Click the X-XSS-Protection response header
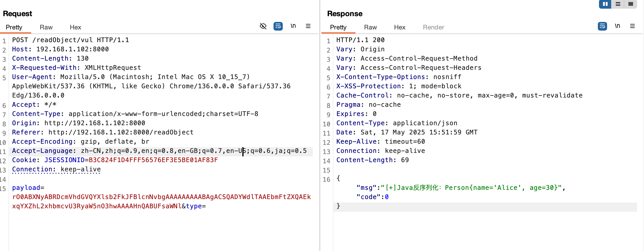644x251 pixels. tap(399, 86)
